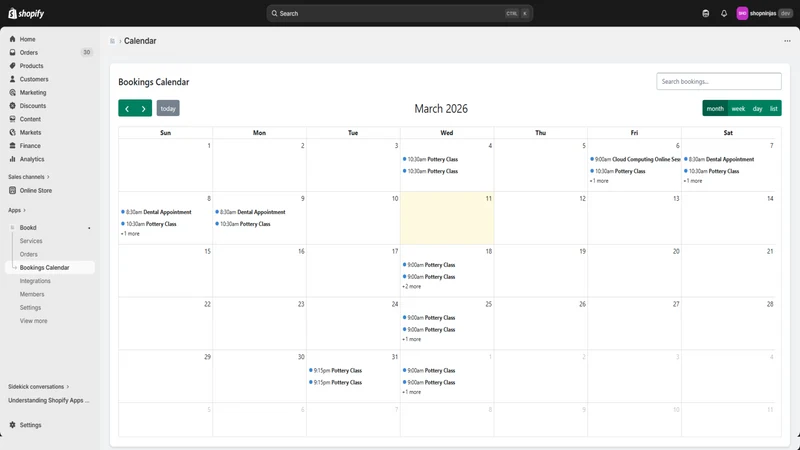Viewport: 800px width, 450px height.
Task: Open Bookd Settings in the sidebar
Action: point(30,308)
